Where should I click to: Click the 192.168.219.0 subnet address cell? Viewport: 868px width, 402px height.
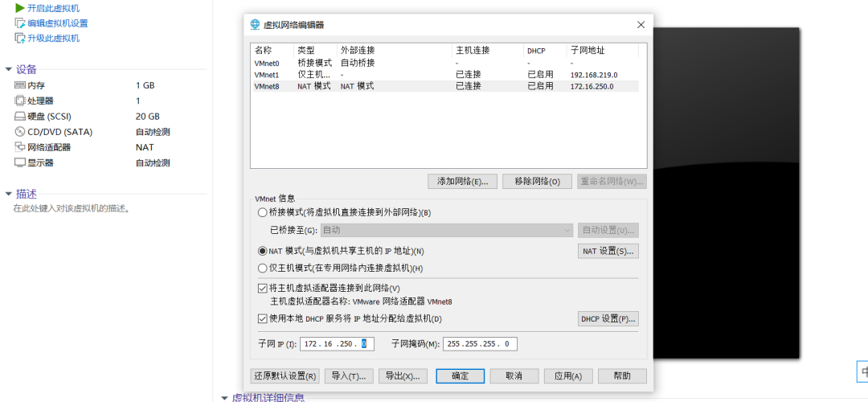coord(593,75)
